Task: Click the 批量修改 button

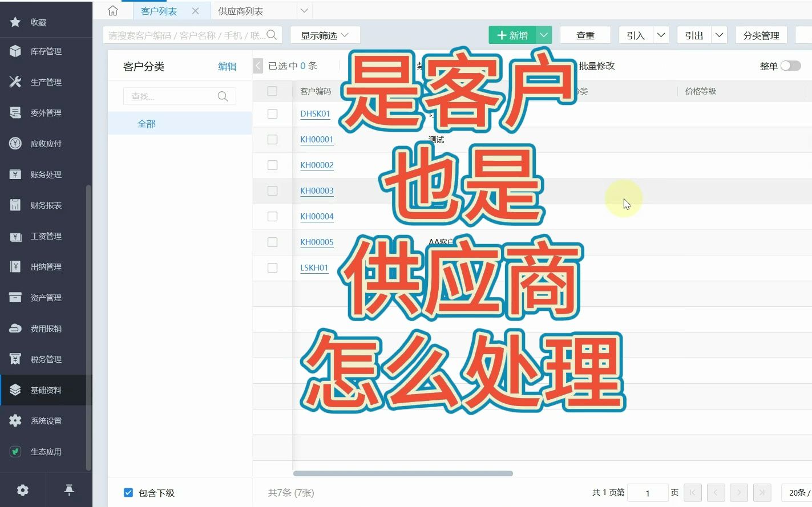Action: click(x=597, y=66)
